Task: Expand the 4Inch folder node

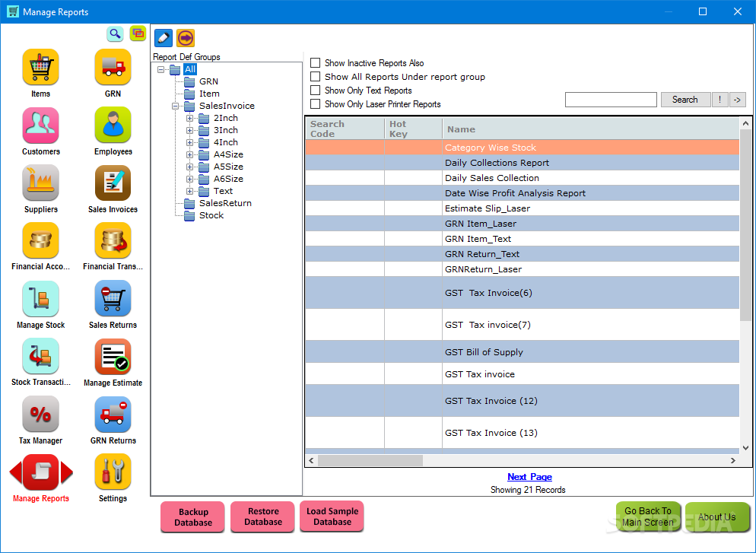Action: click(190, 143)
